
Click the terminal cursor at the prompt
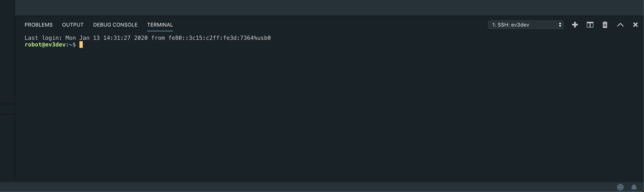(x=81, y=45)
